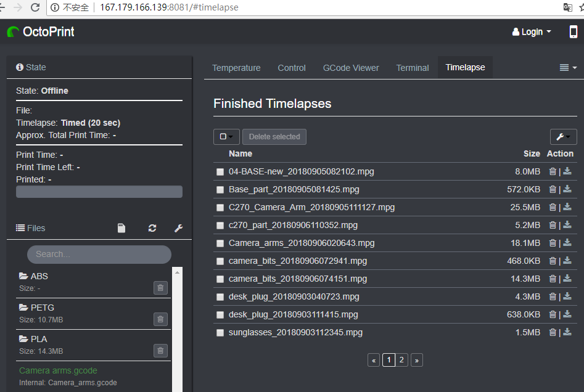Refresh the Files list
The height and width of the screenshot is (392, 584).
152,228
